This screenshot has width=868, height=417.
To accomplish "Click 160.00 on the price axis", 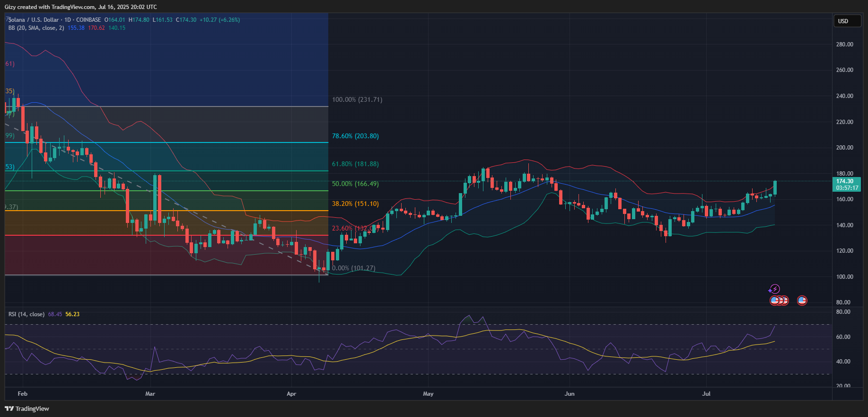I will 845,199.
